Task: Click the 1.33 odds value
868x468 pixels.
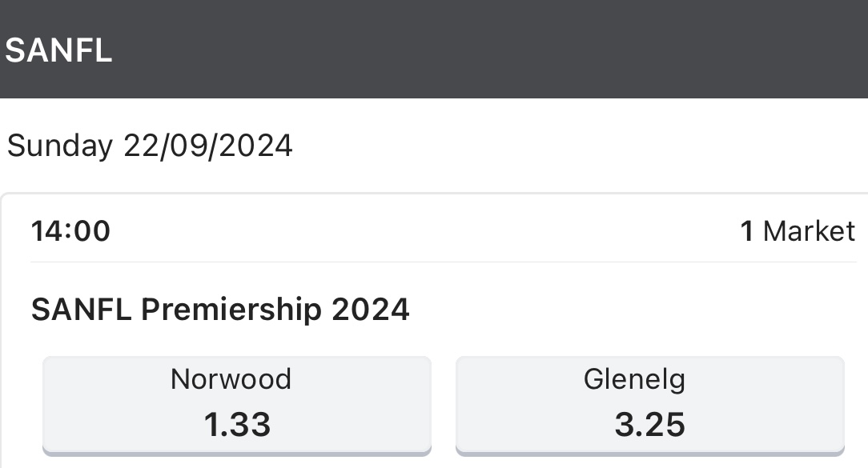Action: tap(237, 425)
